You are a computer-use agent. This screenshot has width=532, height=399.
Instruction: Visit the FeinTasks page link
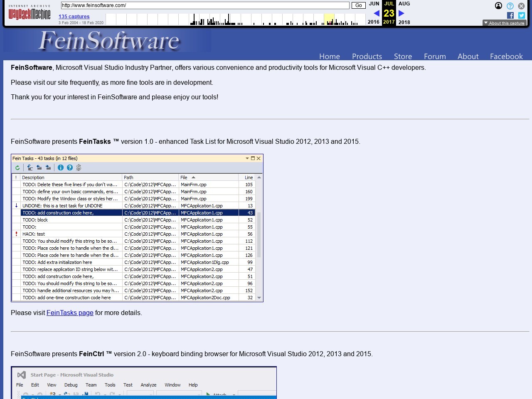70,313
